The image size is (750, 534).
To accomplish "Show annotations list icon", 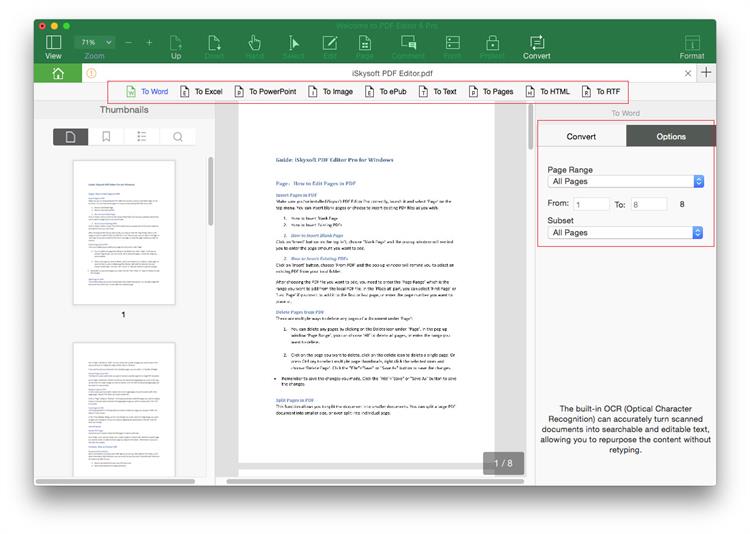I will 142,137.
